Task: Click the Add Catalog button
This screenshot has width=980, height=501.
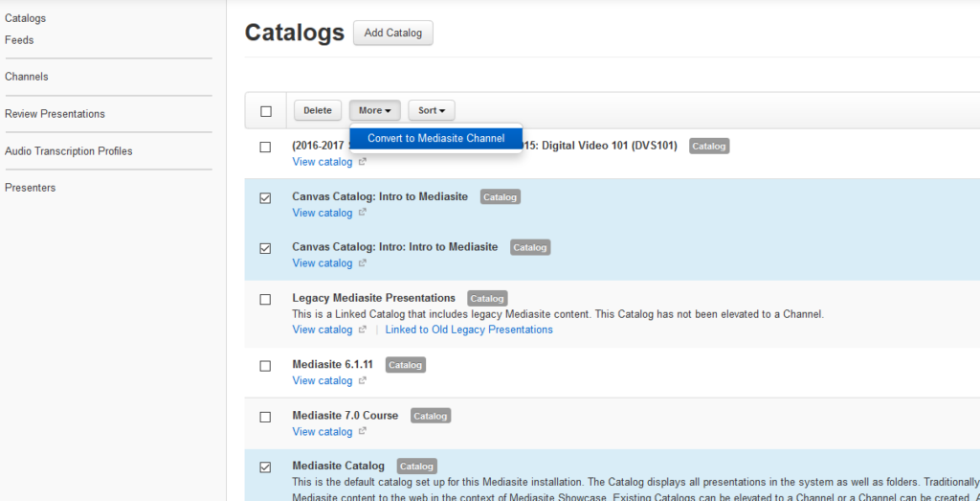Action: pos(393,34)
